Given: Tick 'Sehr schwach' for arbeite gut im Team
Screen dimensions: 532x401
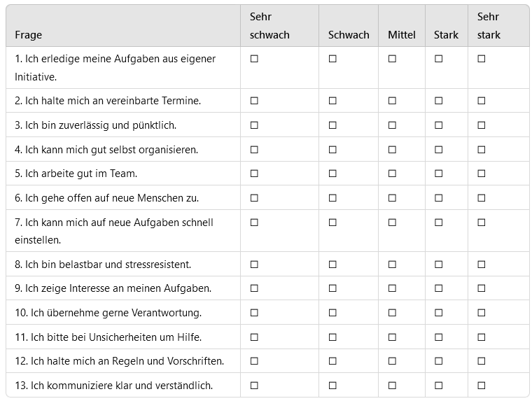Looking at the screenshot, I should click(x=254, y=174).
